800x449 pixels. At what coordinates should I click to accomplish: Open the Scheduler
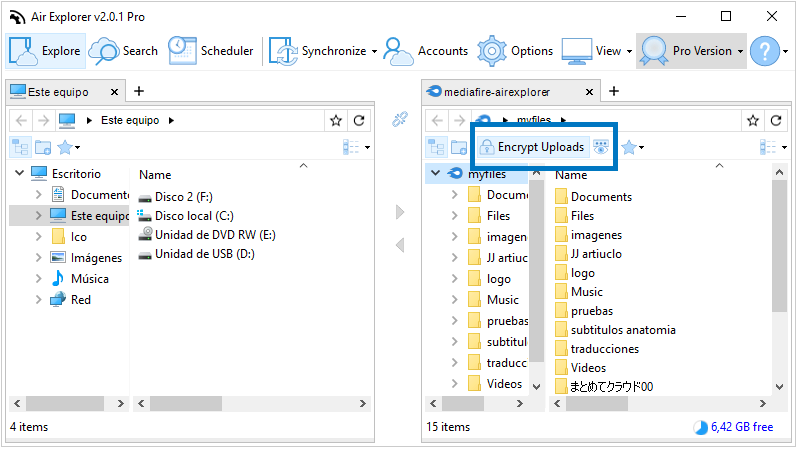[x=211, y=51]
